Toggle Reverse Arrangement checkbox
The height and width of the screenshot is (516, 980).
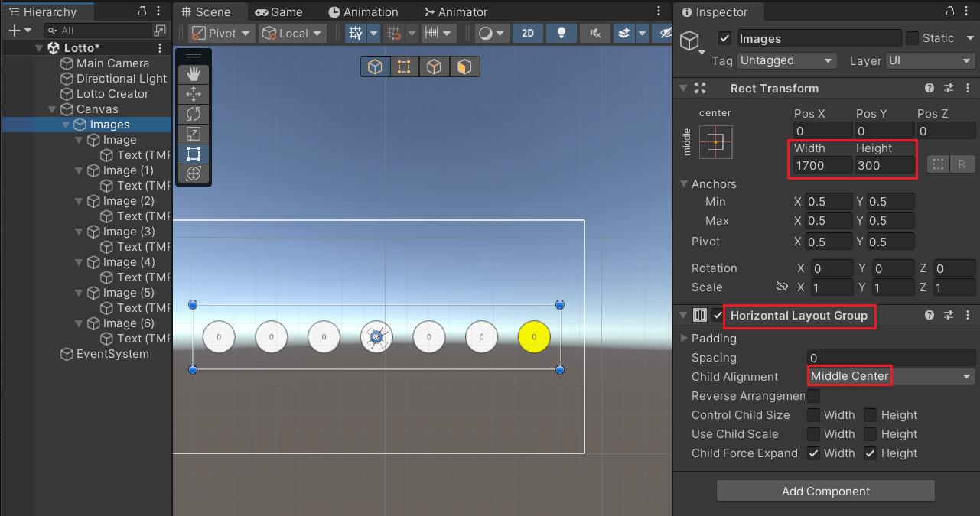(813, 396)
